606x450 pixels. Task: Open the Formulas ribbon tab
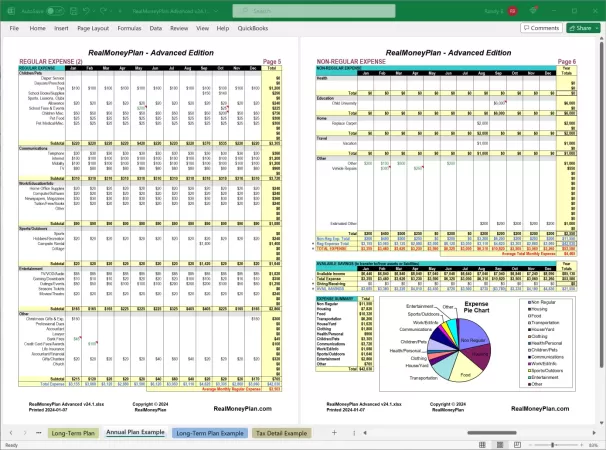[x=129, y=29]
